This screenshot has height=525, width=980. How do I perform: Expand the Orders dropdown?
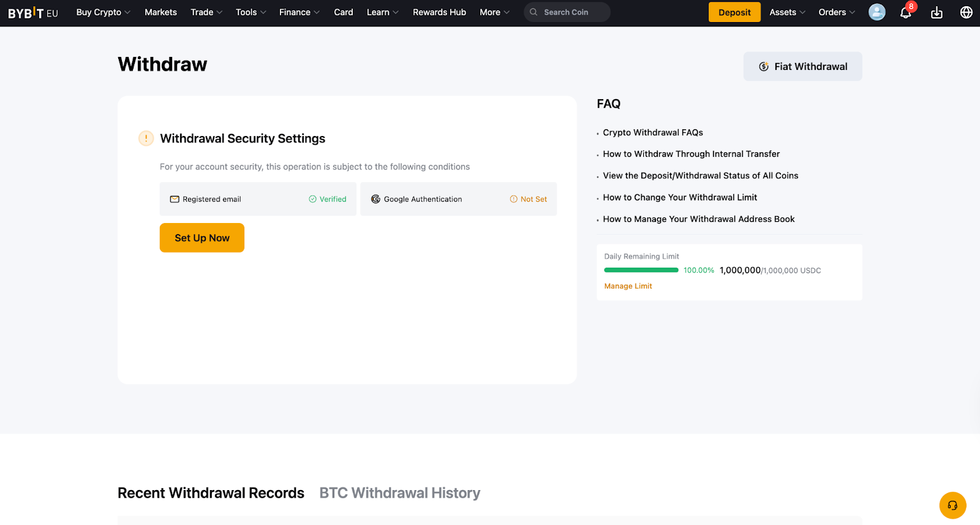(837, 12)
